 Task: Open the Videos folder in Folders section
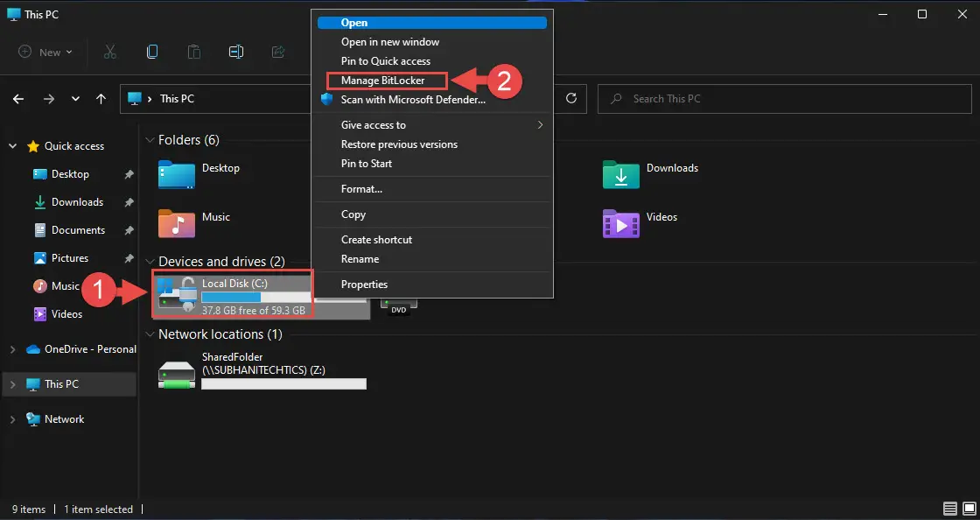point(620,223)
